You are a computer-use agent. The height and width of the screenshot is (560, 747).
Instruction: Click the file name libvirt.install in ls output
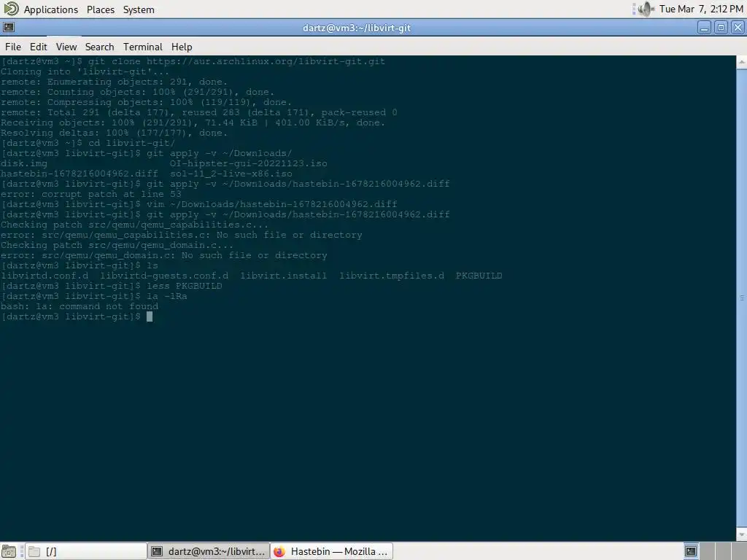(284, 276)
